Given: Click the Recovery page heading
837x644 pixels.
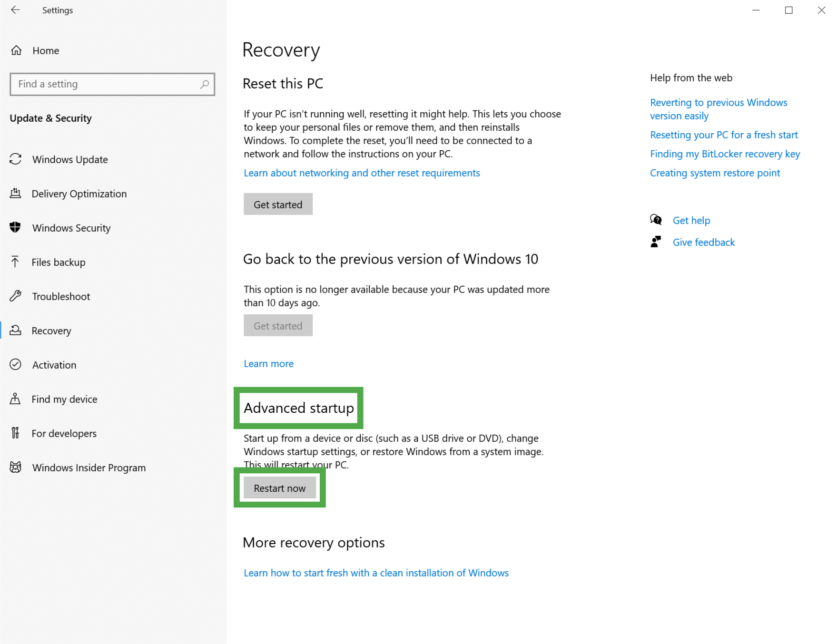Looking at the screenshot, I should [x=281, y=50].
